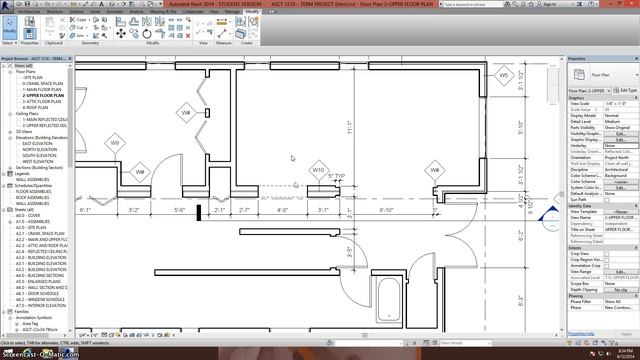This screenshot has height=360, width=640.
Task: Click the Offset tool icon
Action: pos(134,21)
